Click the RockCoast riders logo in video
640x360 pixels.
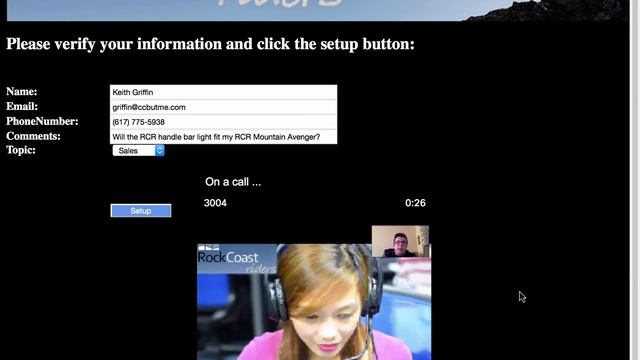[236, 260]
